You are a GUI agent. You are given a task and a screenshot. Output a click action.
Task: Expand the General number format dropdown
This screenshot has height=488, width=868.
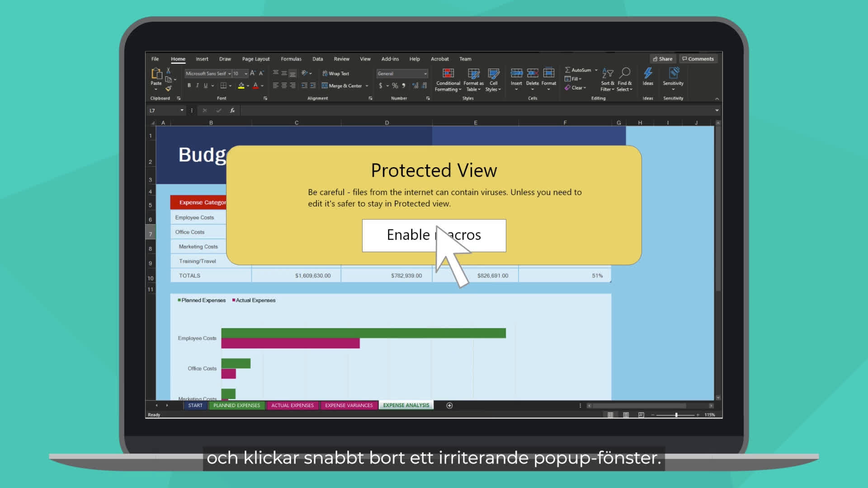[x=425, y=74]
